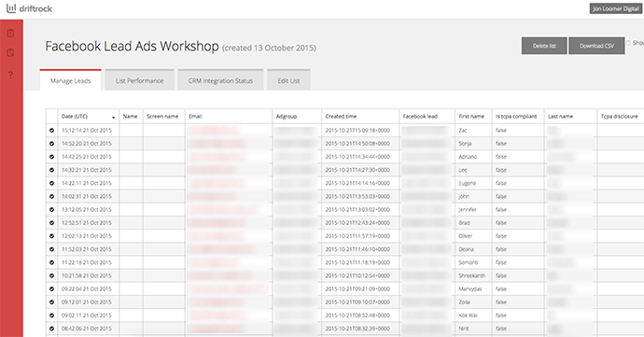Switch to Manage Leads tab
The image size is (644, 337).
[x=71, y=80]
